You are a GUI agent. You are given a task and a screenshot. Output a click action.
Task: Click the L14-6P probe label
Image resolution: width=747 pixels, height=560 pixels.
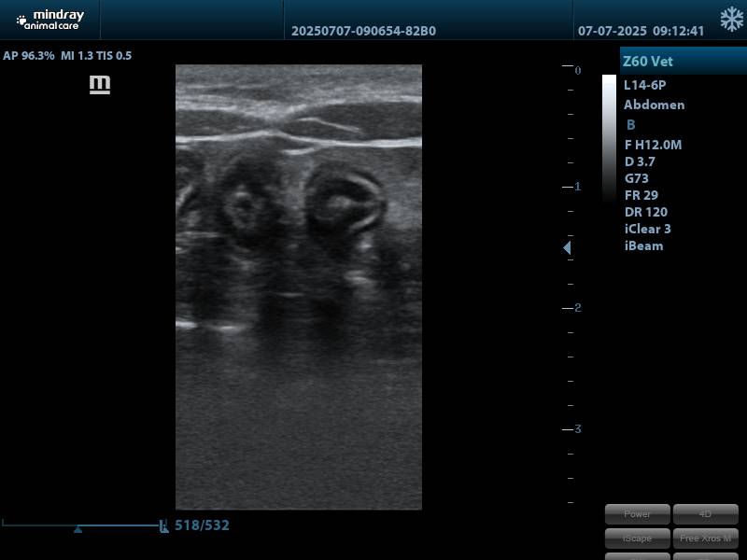pyautogui.click(x=644, y=85)
